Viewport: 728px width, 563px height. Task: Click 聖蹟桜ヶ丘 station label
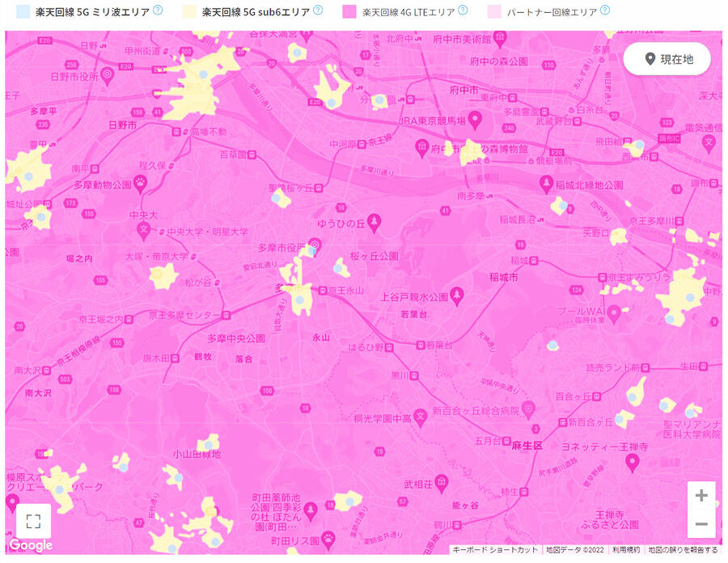coord(291,188)
